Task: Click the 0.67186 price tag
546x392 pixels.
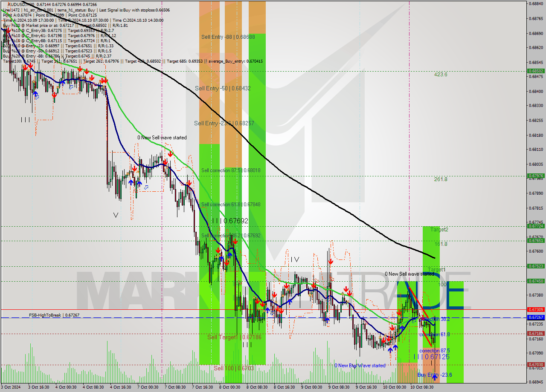Action: point(536,334)
